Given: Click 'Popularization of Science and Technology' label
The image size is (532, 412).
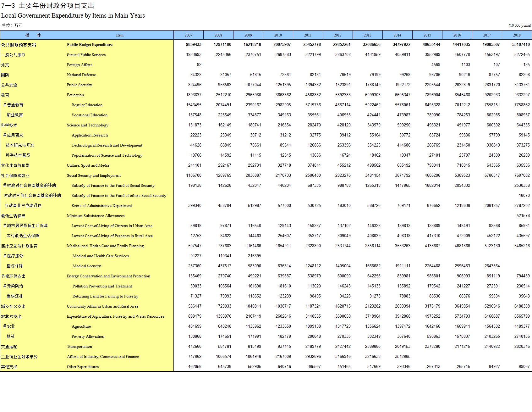Looking at the screenshot, I should (x=107, y=155).
